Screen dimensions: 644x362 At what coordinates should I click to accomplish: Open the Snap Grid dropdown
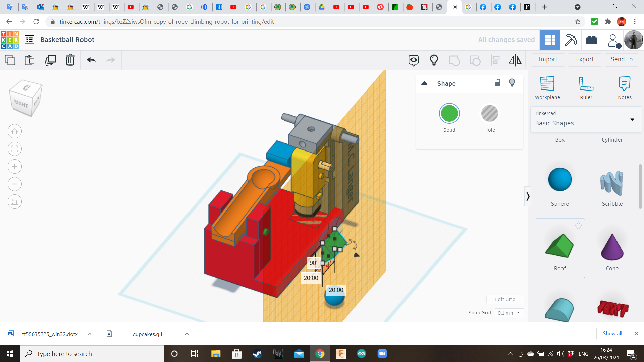pos(508,313)
